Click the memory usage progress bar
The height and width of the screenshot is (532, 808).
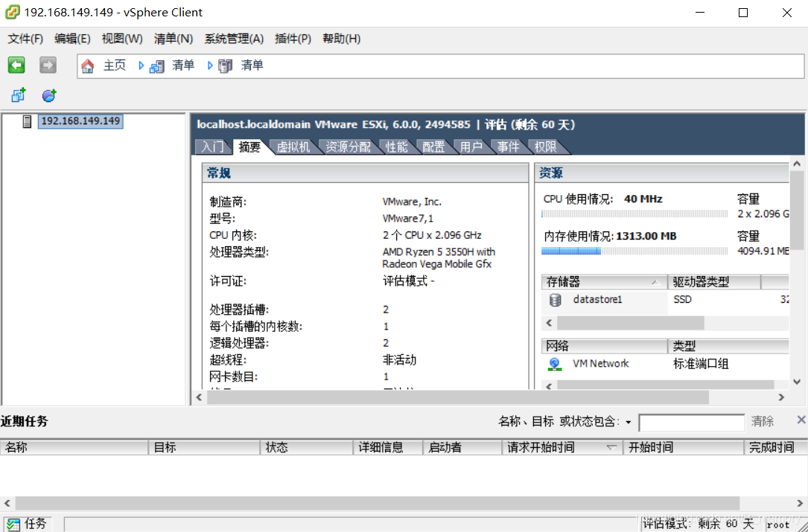634,251
